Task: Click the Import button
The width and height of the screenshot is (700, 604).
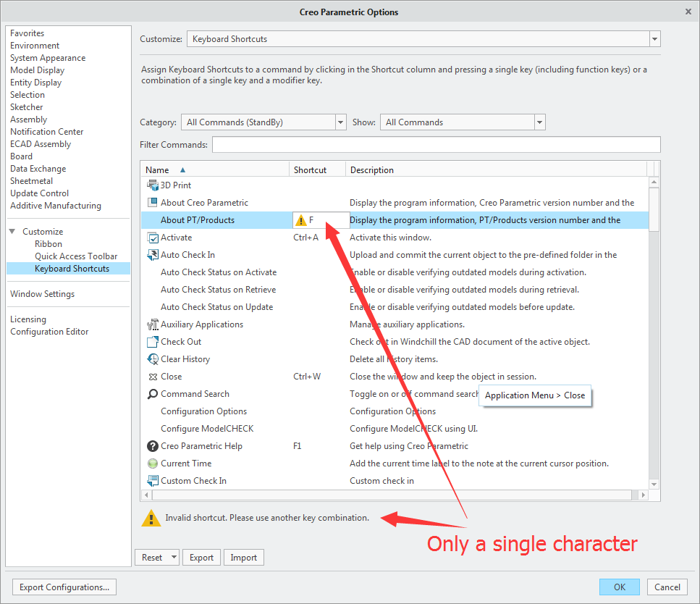Action: (244, 557)
